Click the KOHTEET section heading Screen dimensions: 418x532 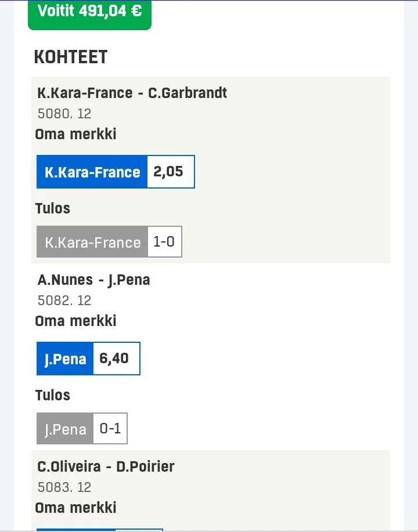coord(71,57)
